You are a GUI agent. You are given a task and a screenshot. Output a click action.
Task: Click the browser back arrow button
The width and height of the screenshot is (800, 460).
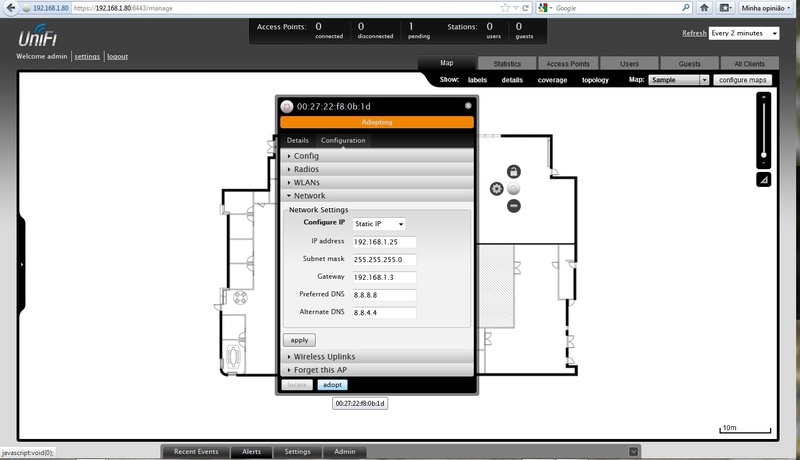(10, 8)
